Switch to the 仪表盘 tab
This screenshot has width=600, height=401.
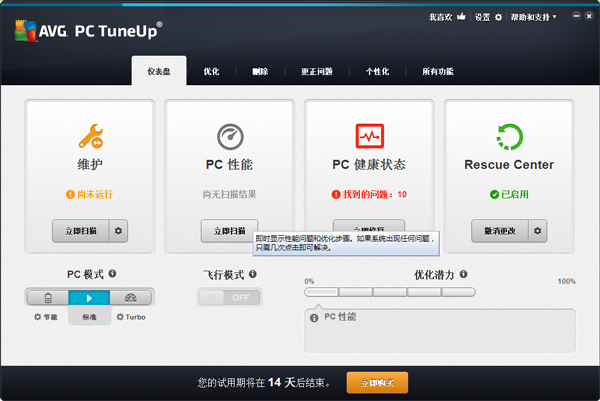click(159, 71)
